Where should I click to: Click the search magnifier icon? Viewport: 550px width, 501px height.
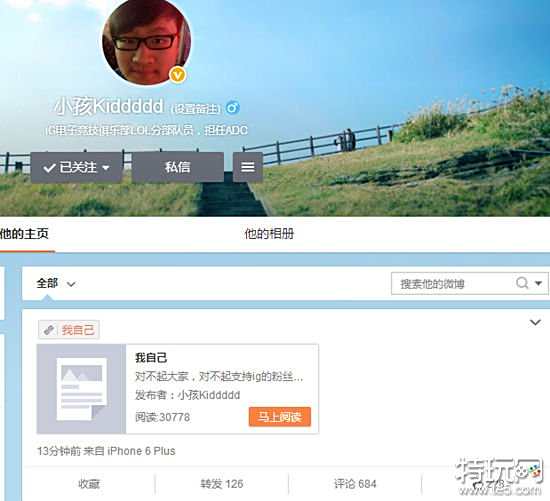coord(522,283)
